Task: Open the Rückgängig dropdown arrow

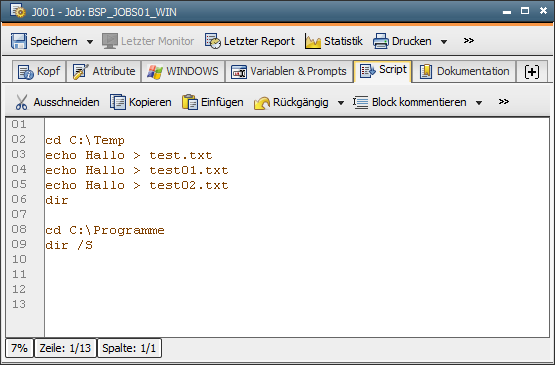Action: pyautogui.click(x=341, y=103)
